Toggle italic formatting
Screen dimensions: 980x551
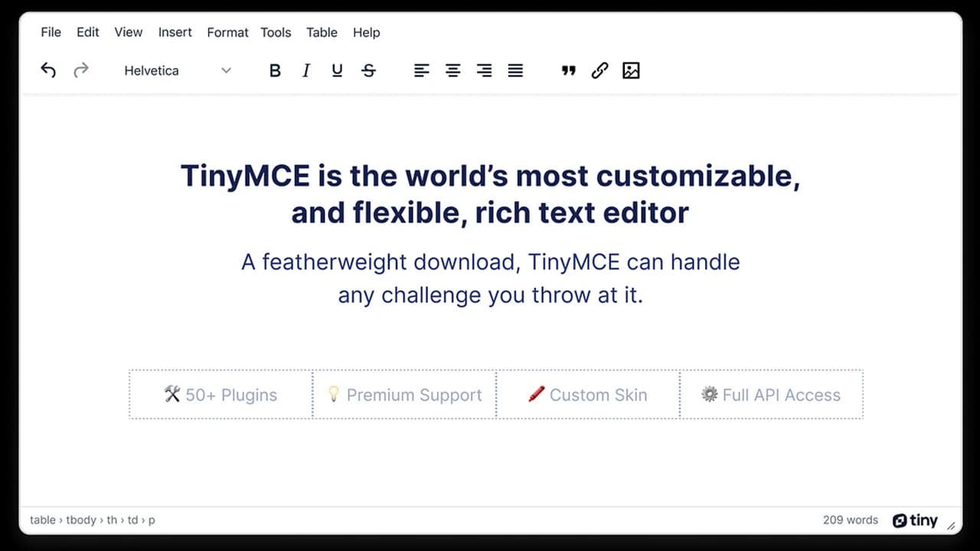pos(306,70)
